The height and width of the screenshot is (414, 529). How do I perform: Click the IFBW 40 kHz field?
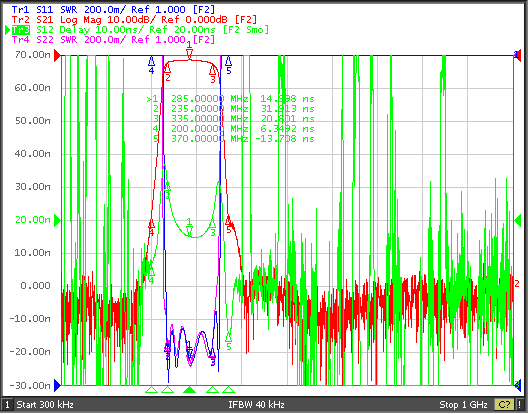pos(256,404)
